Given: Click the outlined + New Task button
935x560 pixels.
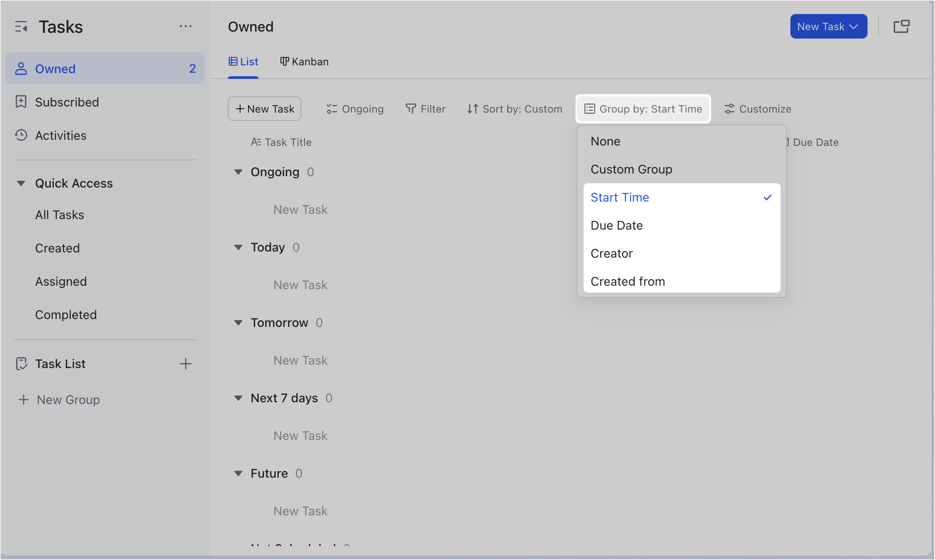Looking at the screenshot, I should (265, 109).
